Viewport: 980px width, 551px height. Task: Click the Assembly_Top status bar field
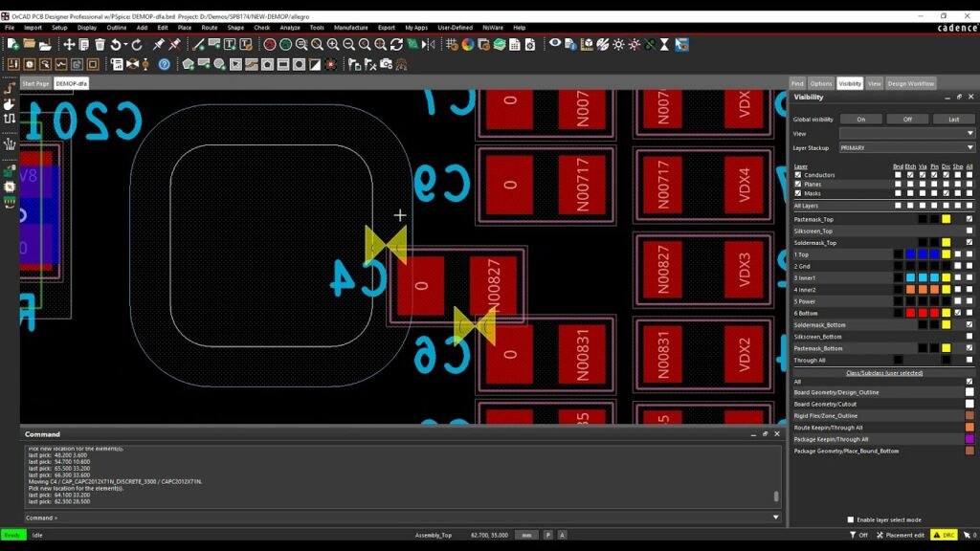434,536
